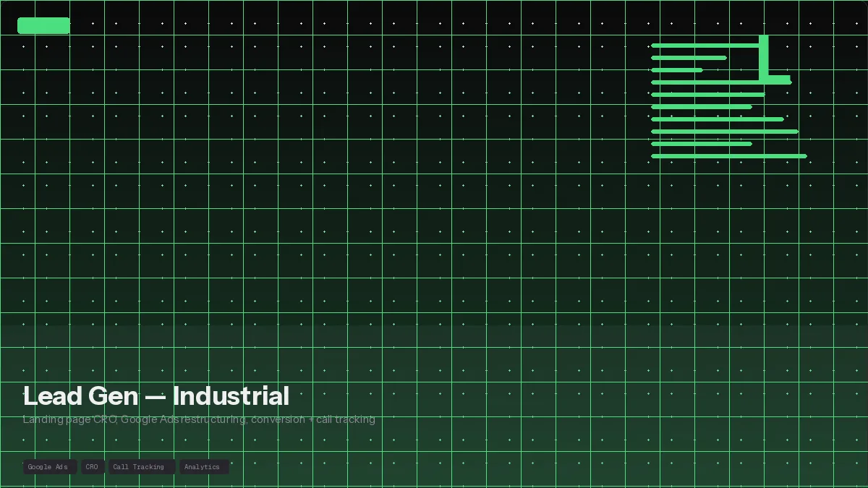Open the Call Tracking tag

(140, 466)
